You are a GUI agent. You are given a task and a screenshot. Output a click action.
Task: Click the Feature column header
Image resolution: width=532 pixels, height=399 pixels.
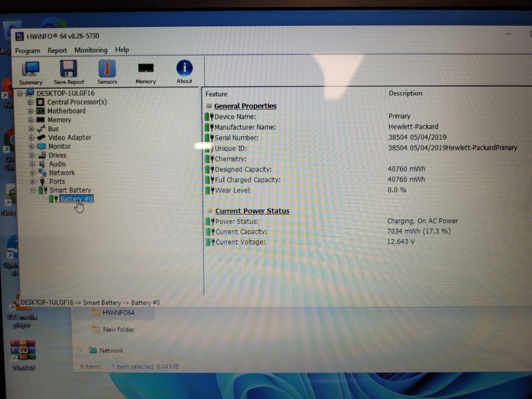click(x=216, y=94)
